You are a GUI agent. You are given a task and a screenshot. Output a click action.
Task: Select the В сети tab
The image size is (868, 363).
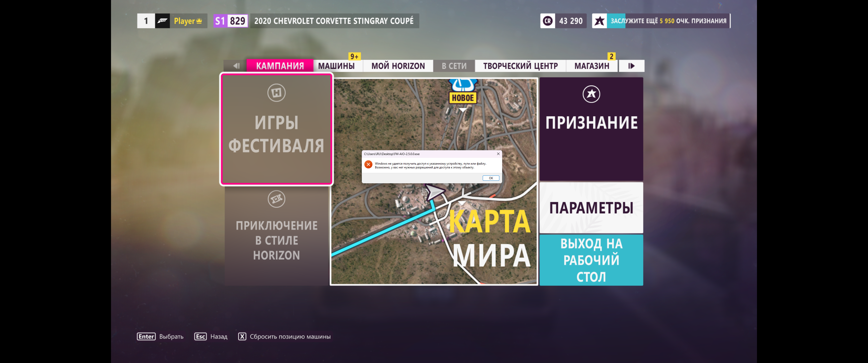click(x=454, y=66)
